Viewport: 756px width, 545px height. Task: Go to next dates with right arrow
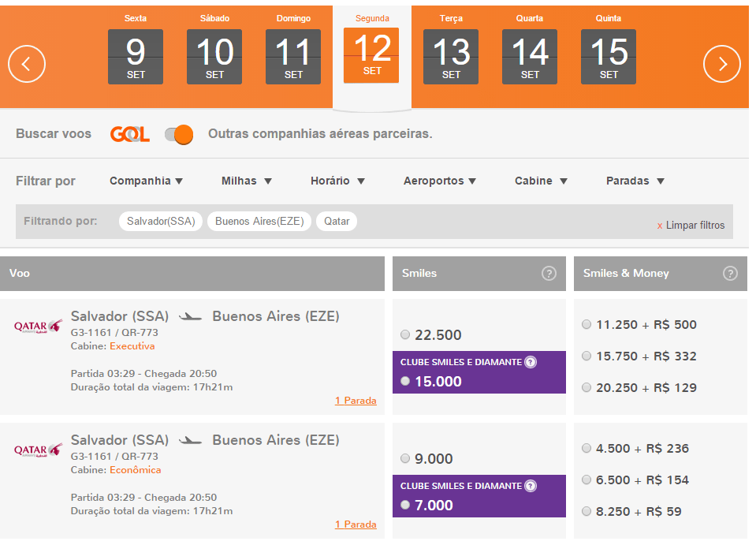722,64
